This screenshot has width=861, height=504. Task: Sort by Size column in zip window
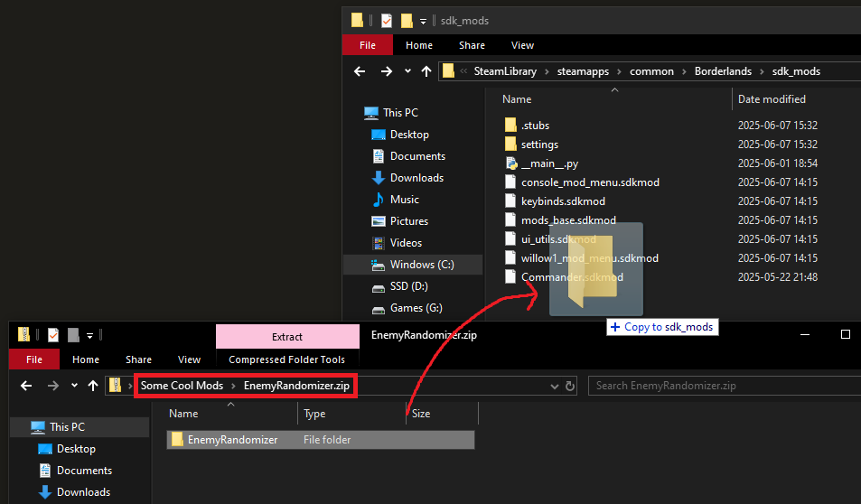coord(421,414)
